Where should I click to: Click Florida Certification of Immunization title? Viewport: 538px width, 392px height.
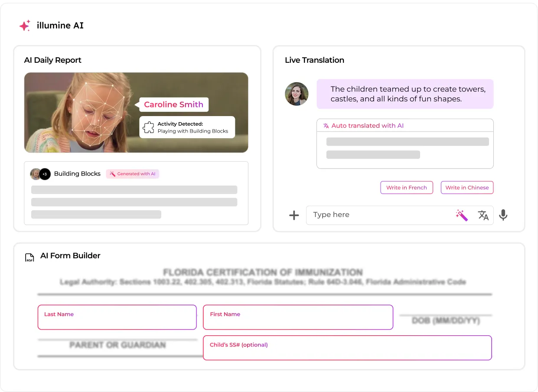coord(263,272)
